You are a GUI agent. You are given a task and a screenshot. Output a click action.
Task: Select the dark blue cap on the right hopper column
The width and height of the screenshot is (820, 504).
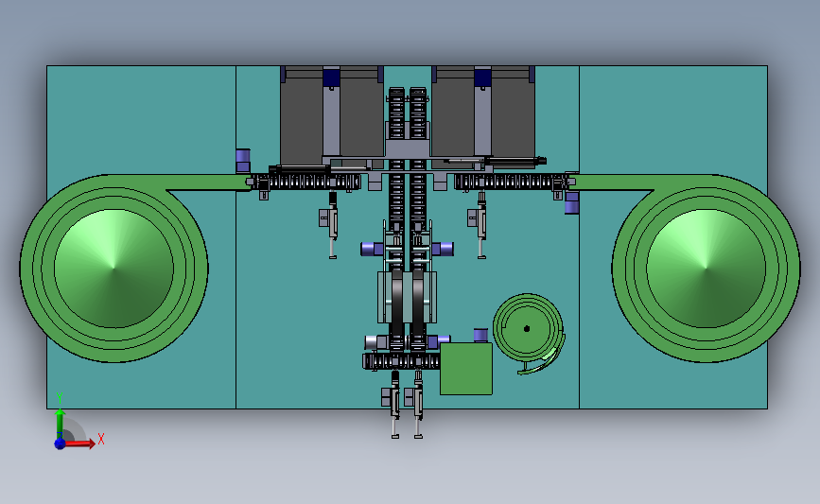pyautogui.click(x=482, y=78)
